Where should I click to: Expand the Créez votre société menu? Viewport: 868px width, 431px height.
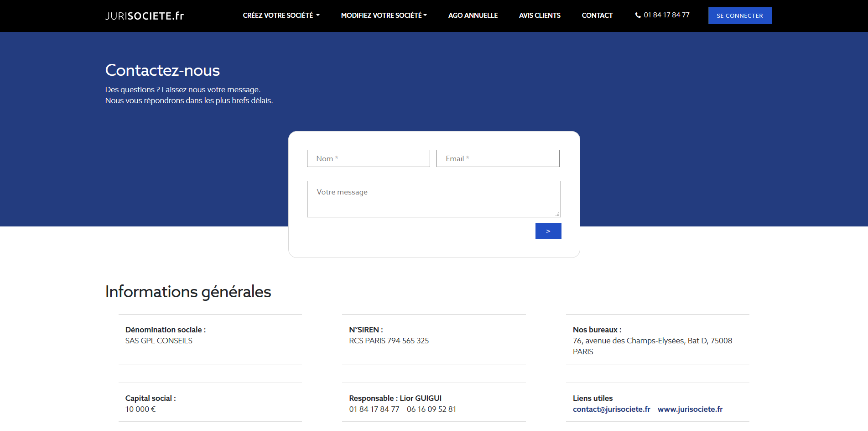click(281, 16)
